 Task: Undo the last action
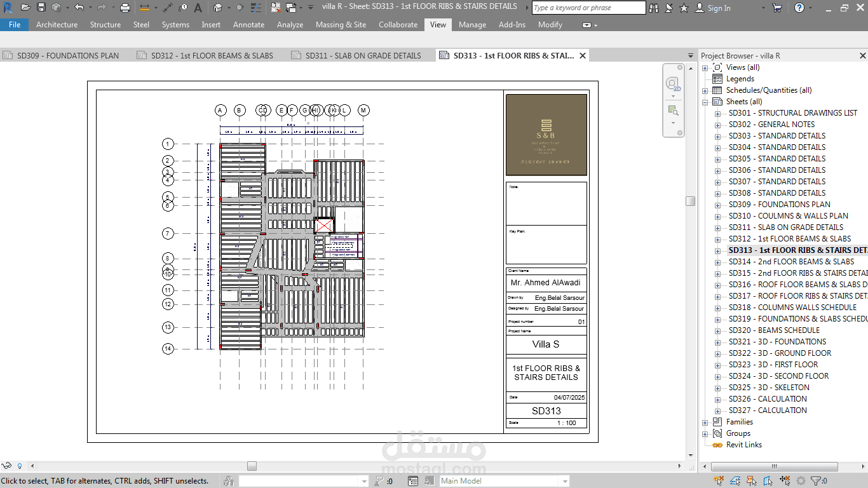[x=79, y=8]
